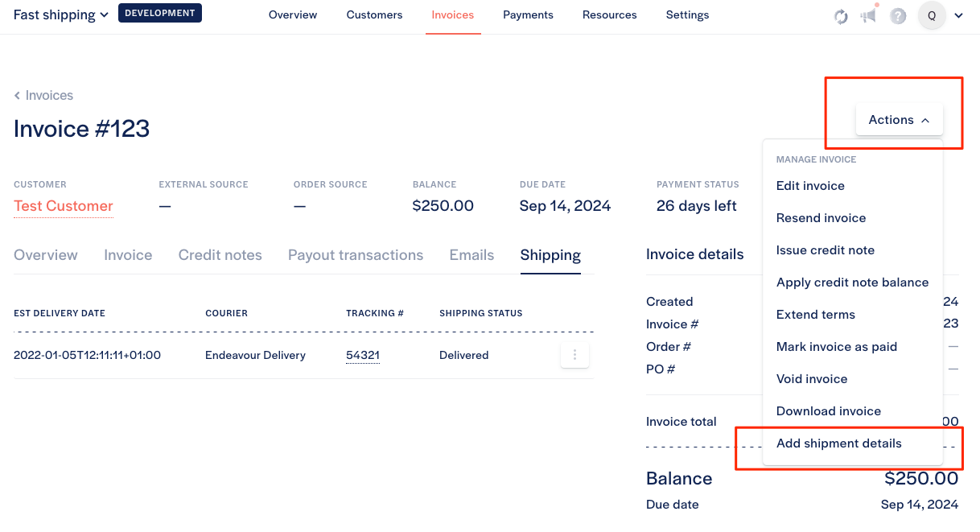The width and height of the screenshot is (980, 532).
Task: Select Mark invoice as paid
Action: click(836, 347)
